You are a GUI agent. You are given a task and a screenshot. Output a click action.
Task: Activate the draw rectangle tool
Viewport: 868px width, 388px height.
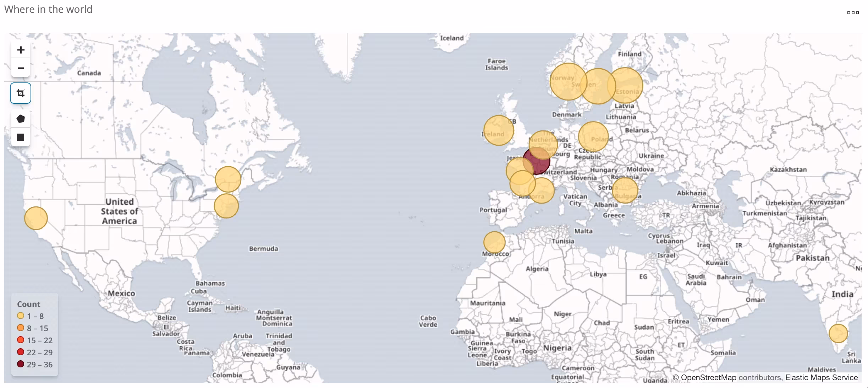pyautogui.click(x=21, y=137)
